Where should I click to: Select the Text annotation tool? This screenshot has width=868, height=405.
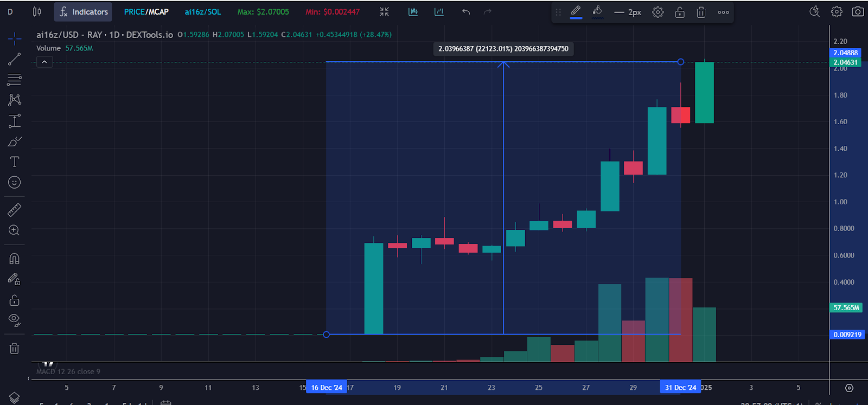15,162
